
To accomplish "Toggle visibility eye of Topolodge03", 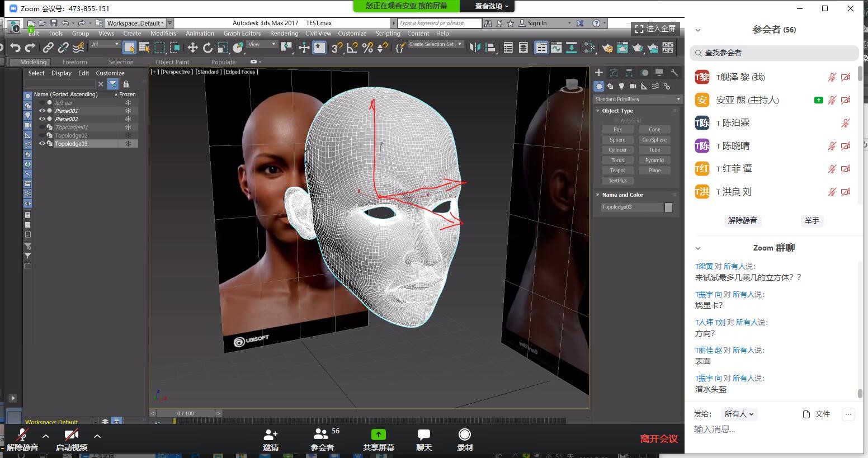I will (x=41, y=144).
